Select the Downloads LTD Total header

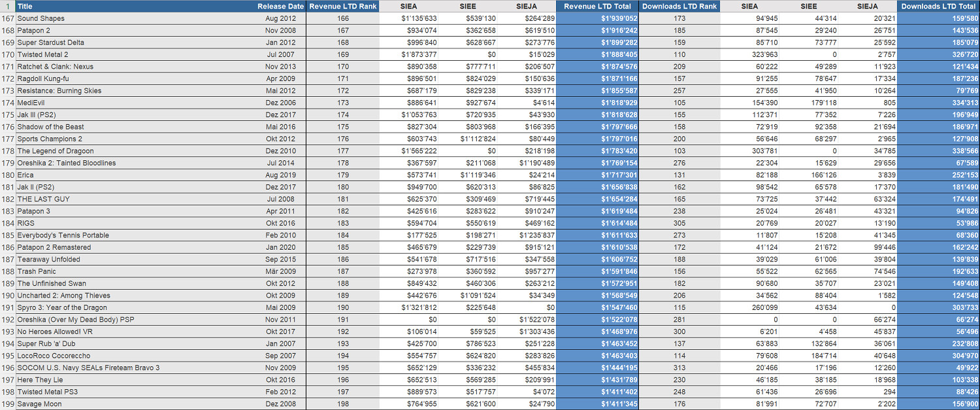938,6
